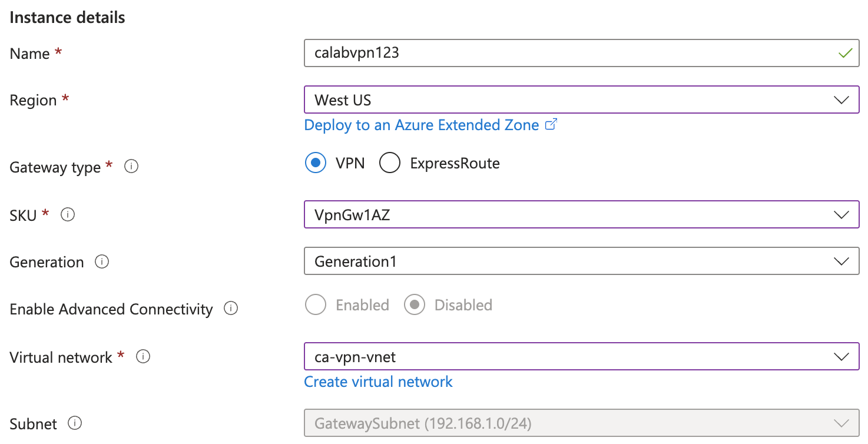Open the Subnet dropdown showing GatewaySubnet

[582, 423]
